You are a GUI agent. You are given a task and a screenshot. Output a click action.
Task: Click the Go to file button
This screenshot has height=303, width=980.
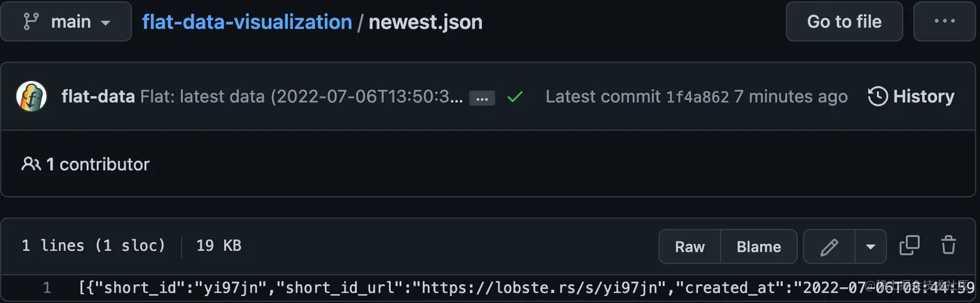pyautogui.click(x=844, y=21)
